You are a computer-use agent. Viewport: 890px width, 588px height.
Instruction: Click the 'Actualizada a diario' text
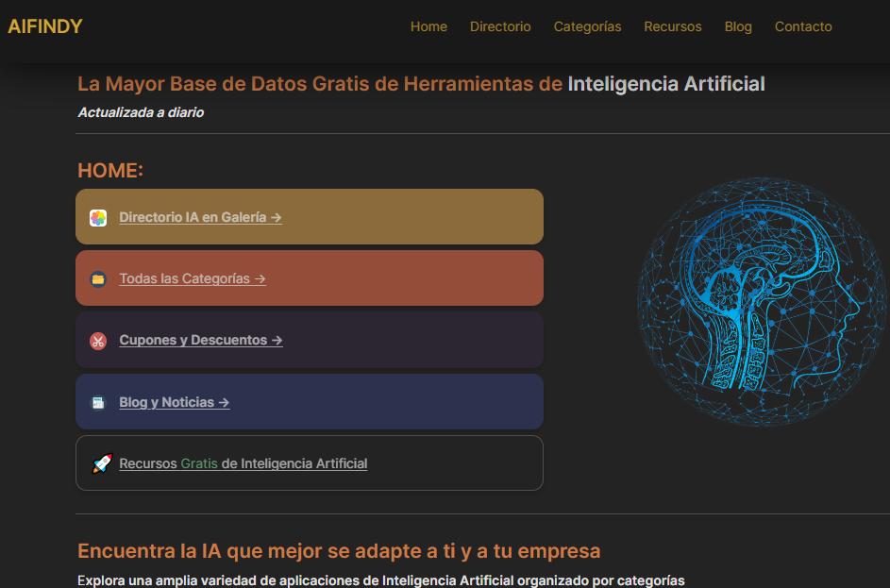coord(141,112)
